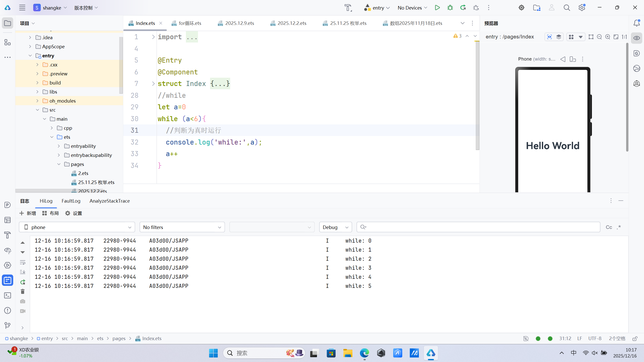The width and height of the screenshot is (644, 362).
Task: Expand the oh_modules folder
Action: click(37, 101)
